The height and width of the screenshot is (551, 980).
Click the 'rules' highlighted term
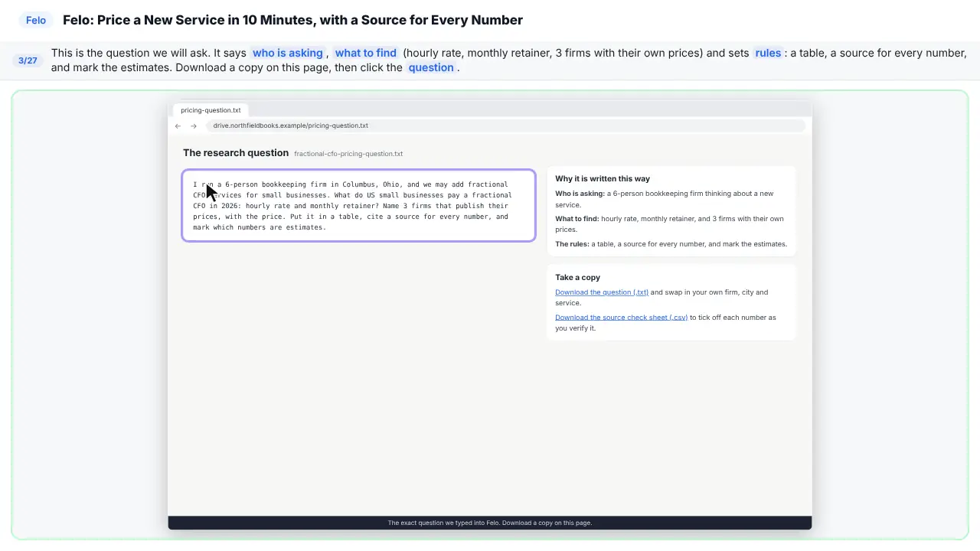(768, 53)
